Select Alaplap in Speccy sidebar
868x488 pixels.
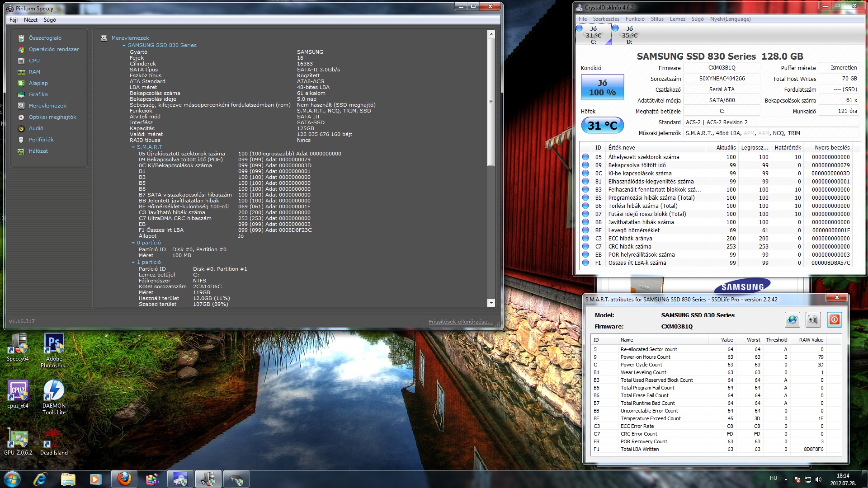click(x=38, y=83)
